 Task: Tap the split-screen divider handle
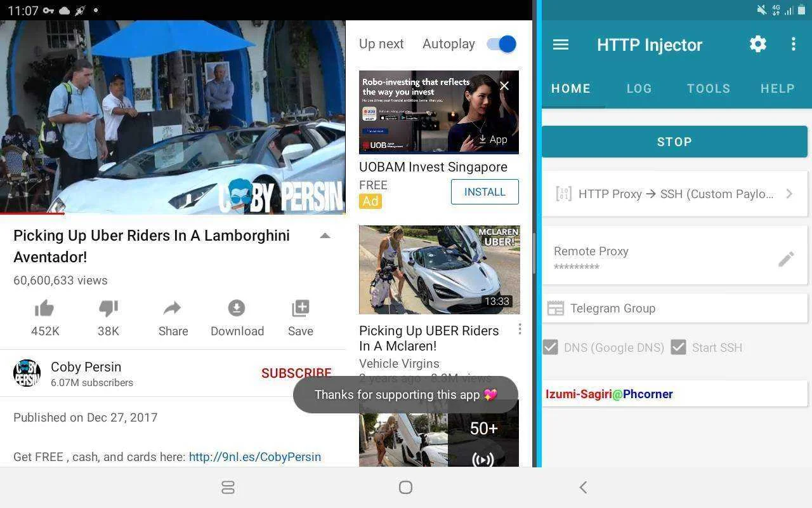click(x=534, y=254)
